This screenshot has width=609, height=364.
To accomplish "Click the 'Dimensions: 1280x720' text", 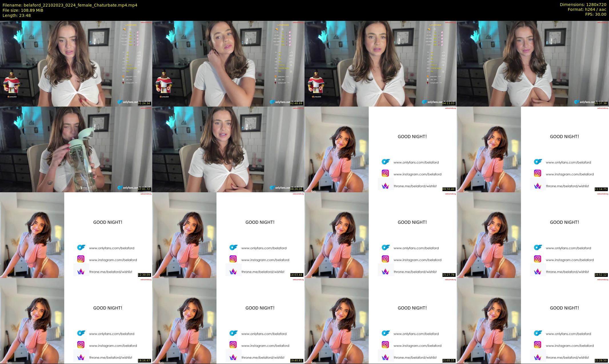I will [583, 5].
